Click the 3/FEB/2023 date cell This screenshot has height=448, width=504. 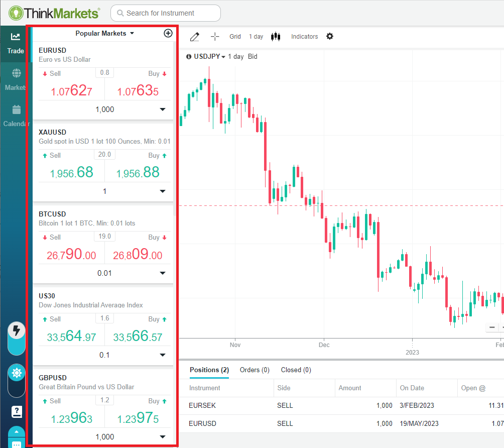click(x=417, y=405)
